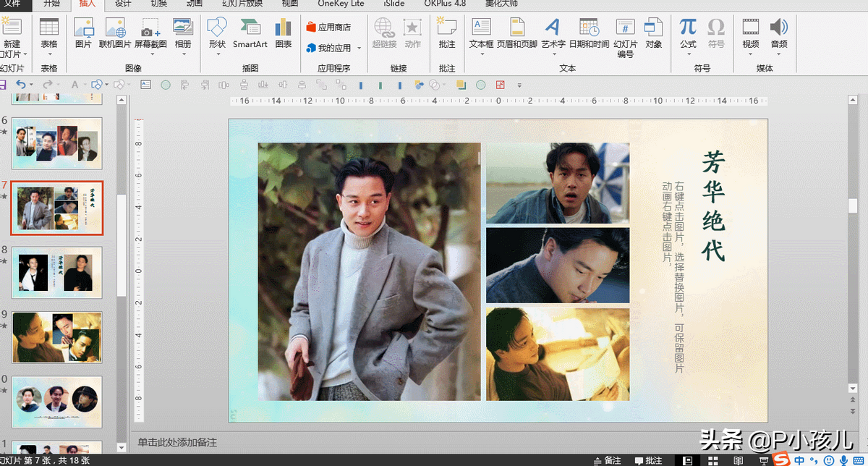Select slide 9 thumbnail
868x466 pixels.
pos(56,337)
